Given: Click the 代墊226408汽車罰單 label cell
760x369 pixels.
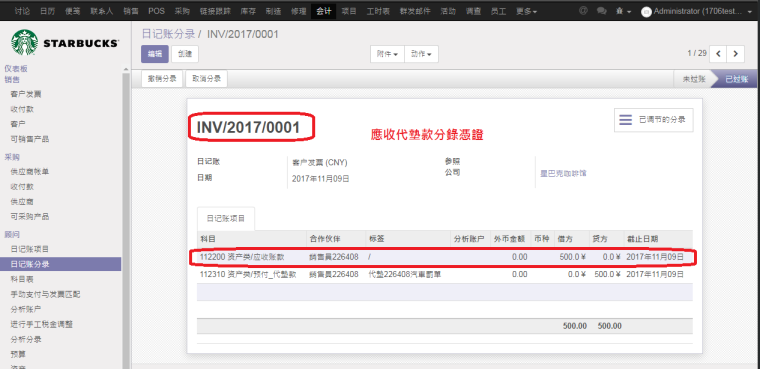Looking at the screenshot, I should (405, 274).
